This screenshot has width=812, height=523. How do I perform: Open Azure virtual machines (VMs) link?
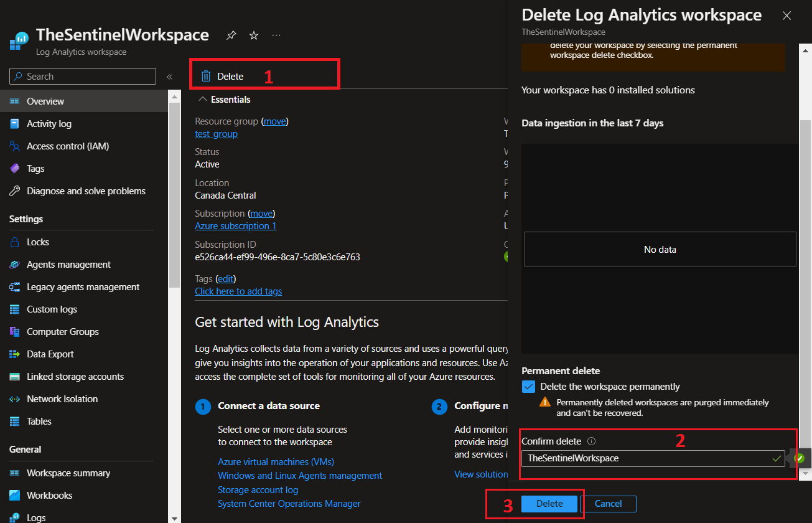pyautogui.click(x=276, y=462)
